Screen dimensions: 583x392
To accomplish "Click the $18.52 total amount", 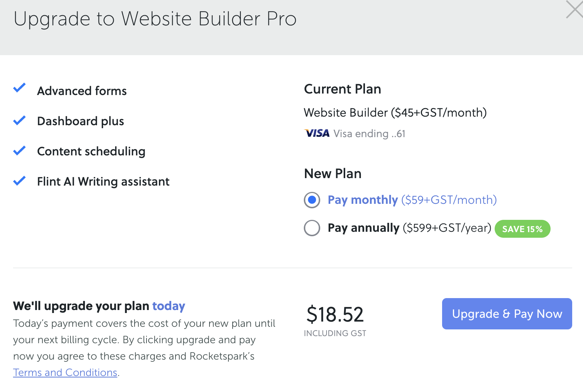I will tap(335, 314).
